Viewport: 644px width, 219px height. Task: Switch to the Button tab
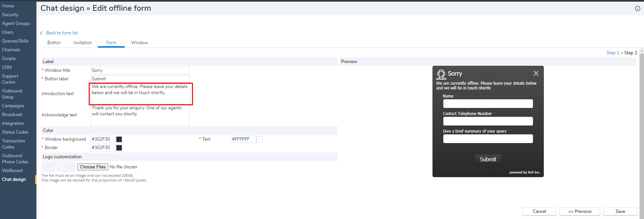(54, 43)
